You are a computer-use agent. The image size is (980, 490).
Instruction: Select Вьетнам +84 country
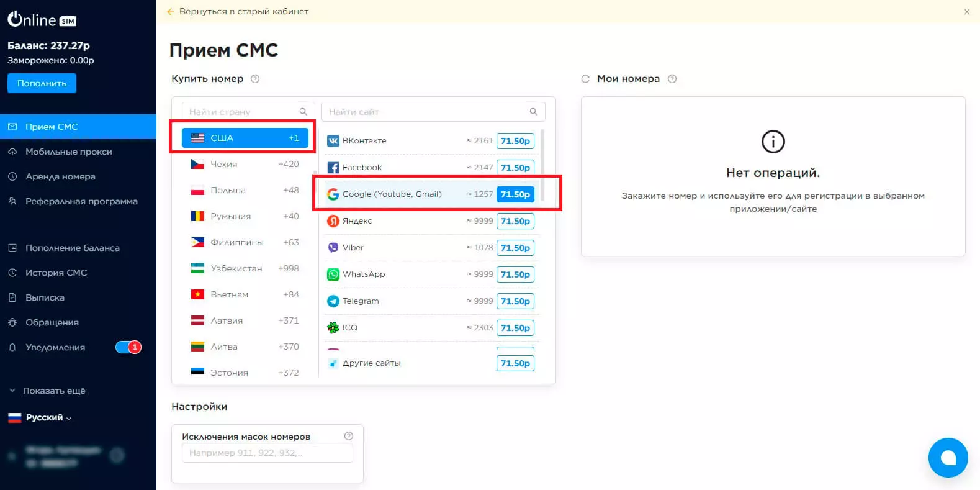[x=245, y=294]
